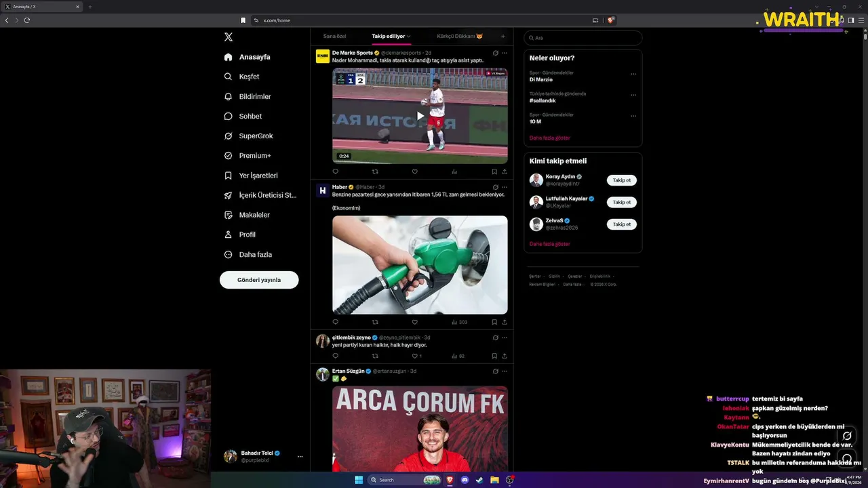The width and height of the screenshot is (868, 488).
Task: Follow ZehraS with Takip et
Action: point(622,224)
